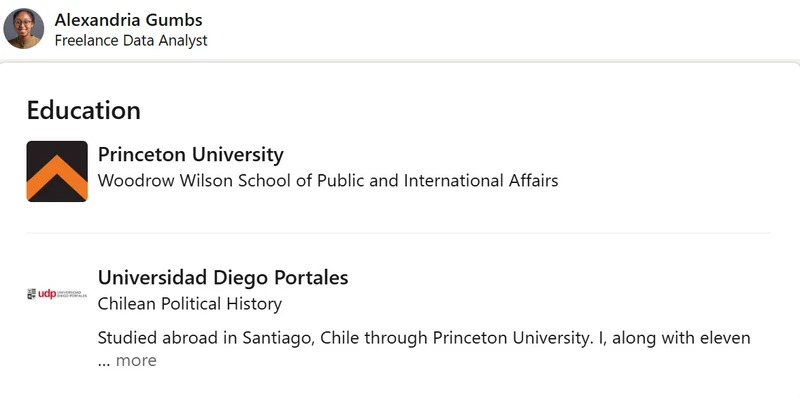Click the Universidad Diego Portales udp logo
800x398 pixels.
57,294
